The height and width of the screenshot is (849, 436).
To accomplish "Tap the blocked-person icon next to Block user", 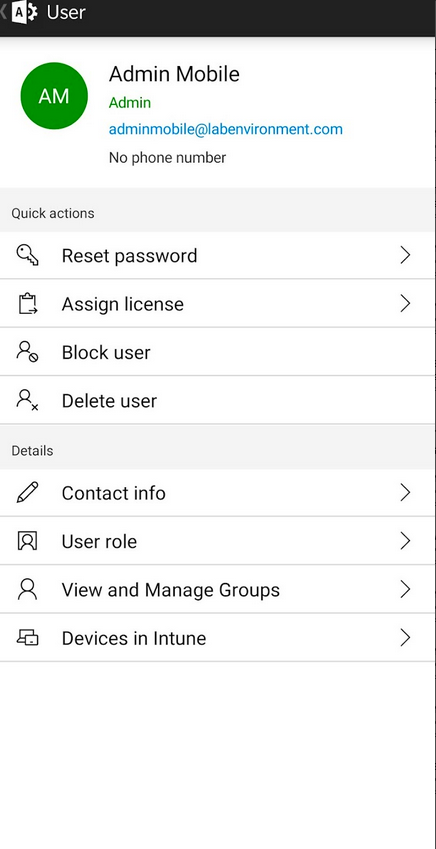I will (27, 352).
